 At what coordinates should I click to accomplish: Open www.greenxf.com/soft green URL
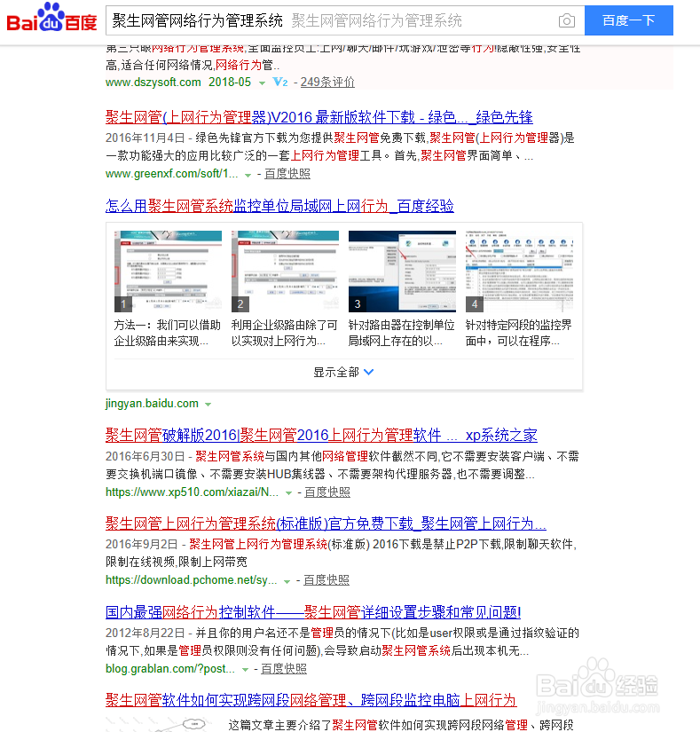pyautogui.click(x=172, y=174)
